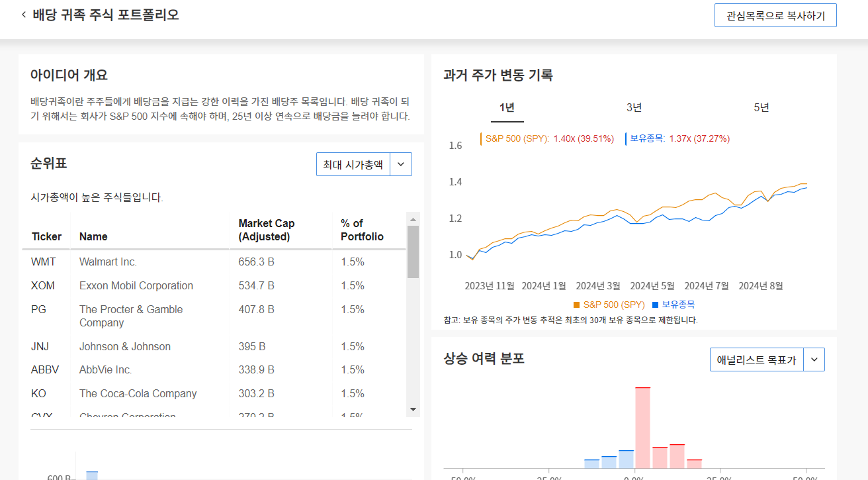Open the 최대 시가총액 ranking dropdown

353,164
